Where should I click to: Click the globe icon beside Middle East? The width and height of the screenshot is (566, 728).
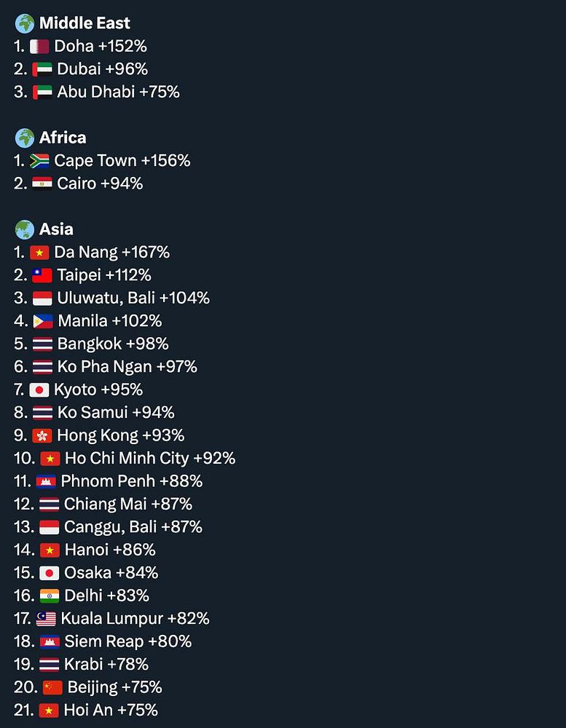point(25,23)
